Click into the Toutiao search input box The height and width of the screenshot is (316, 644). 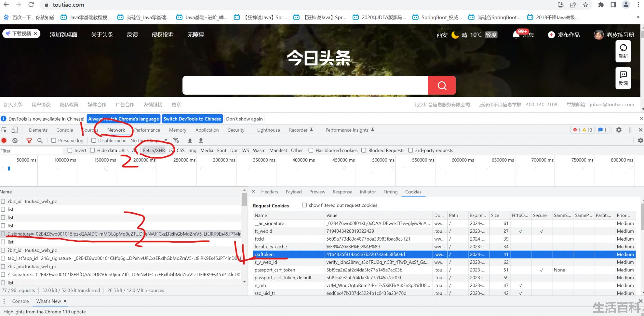(305, 86)
